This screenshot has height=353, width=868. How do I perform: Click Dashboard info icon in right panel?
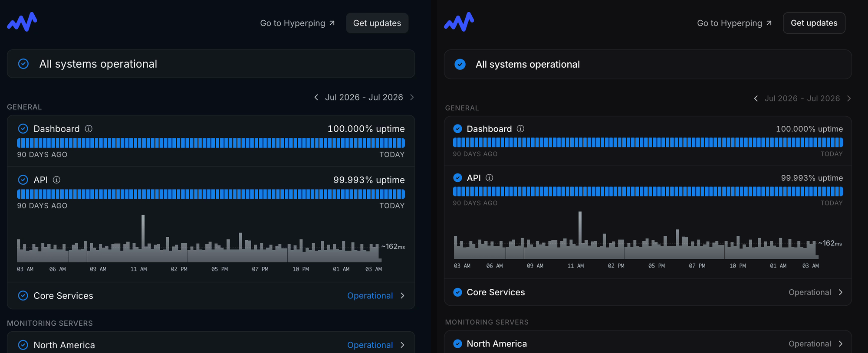(521, 129)
